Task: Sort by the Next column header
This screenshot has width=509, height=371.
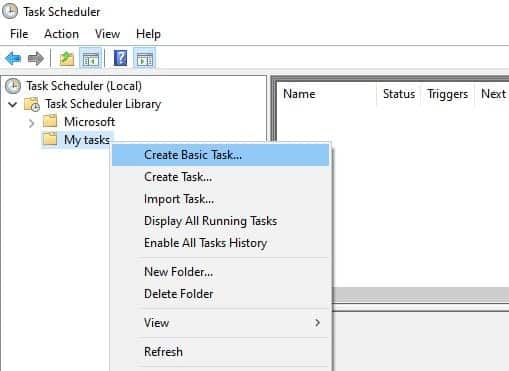Action: 492,94
